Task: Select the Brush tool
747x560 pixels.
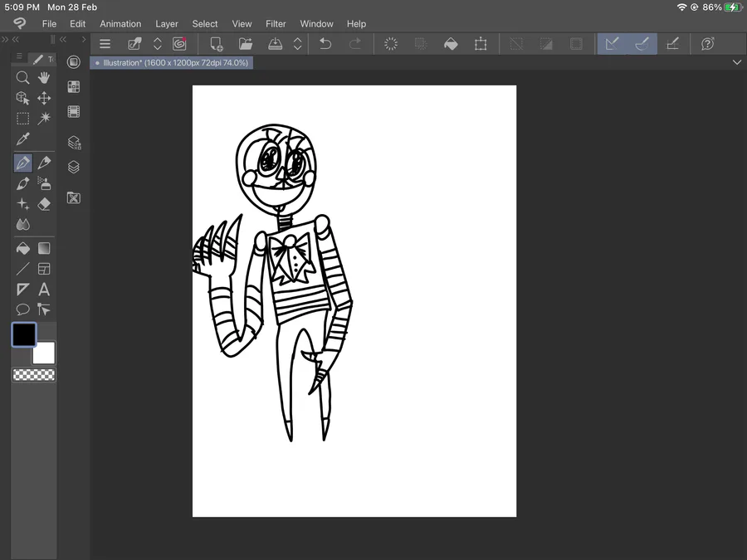Action: (x=22, y=183)
